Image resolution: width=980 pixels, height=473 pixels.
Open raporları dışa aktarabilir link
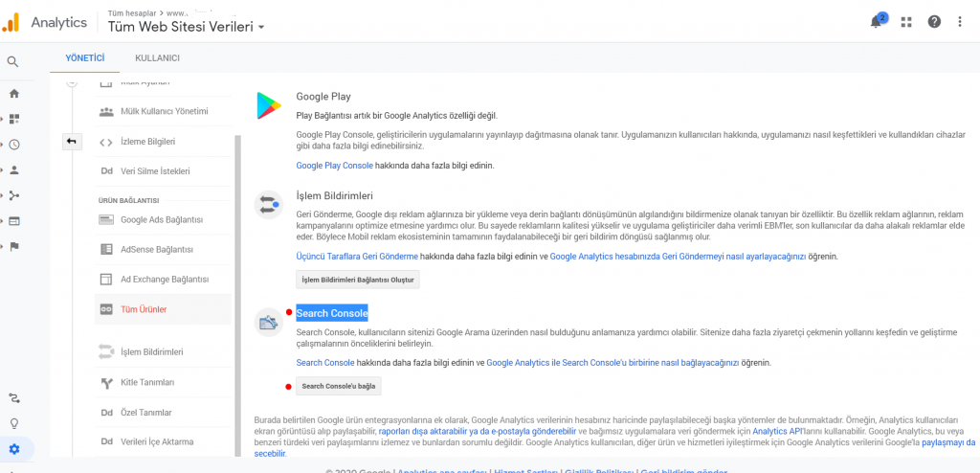click(477, 431)
